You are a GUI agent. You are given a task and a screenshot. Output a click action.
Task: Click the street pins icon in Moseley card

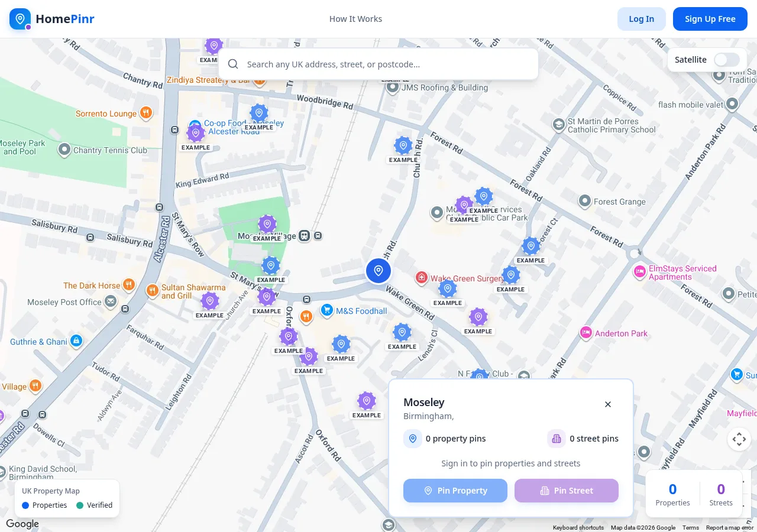(557, 439)
